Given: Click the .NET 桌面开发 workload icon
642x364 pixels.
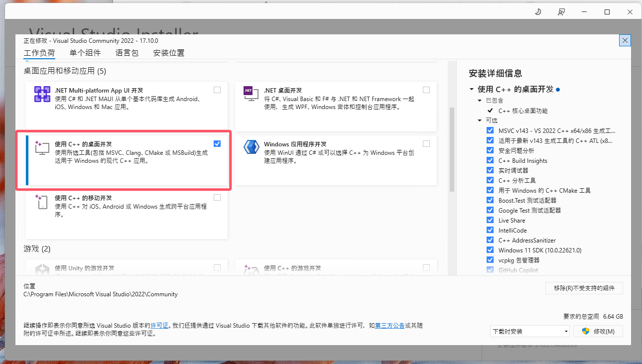Looking at the screenshot, I should [x=251, y=94].
